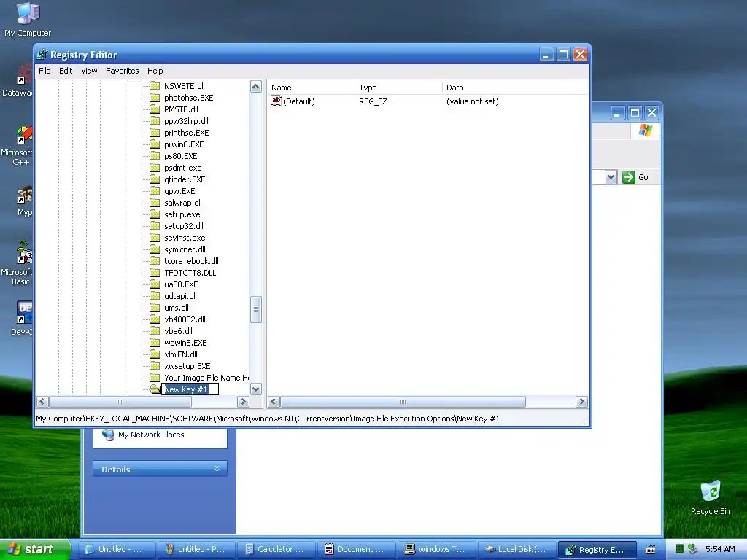Click the setup.exe folder icon
Screen dimensions: 747x560
[155, 214]
